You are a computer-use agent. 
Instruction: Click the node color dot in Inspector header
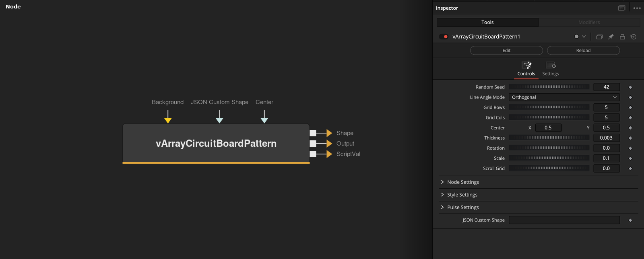coord(576,37)
